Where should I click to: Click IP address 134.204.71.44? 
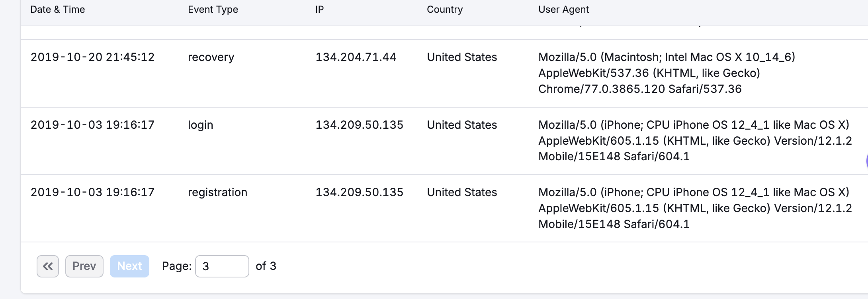click(x=356, y=57)
